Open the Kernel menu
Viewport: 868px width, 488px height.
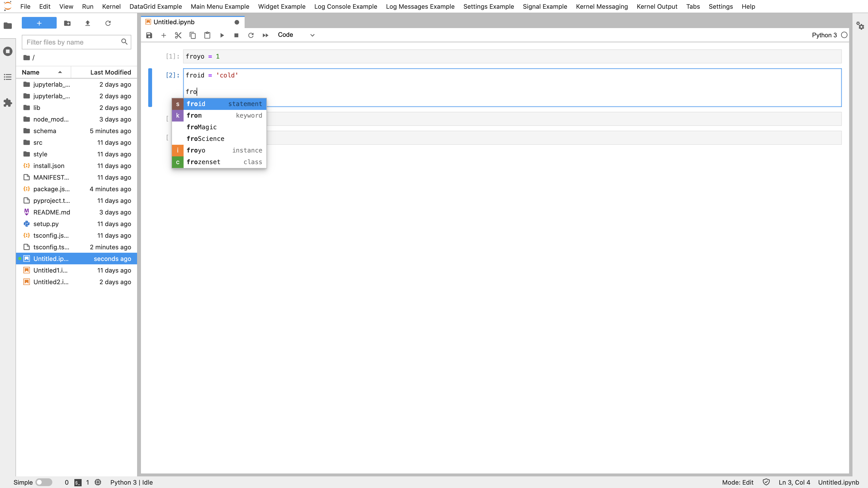(111, 6)
